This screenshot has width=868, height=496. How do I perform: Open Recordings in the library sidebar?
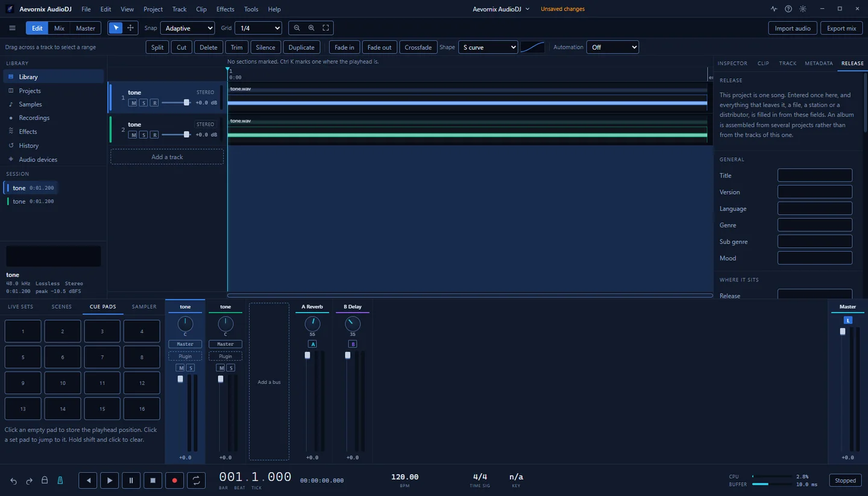tap(54, 118)
